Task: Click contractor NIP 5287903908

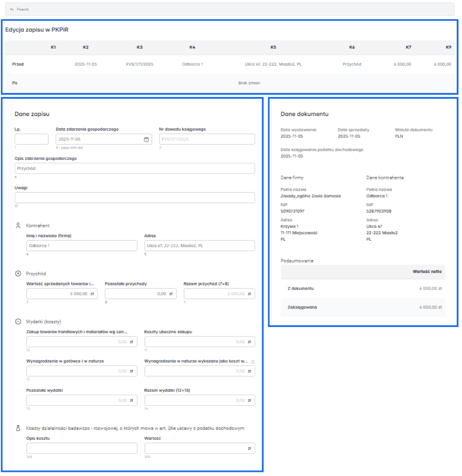Action: point(379,211)
